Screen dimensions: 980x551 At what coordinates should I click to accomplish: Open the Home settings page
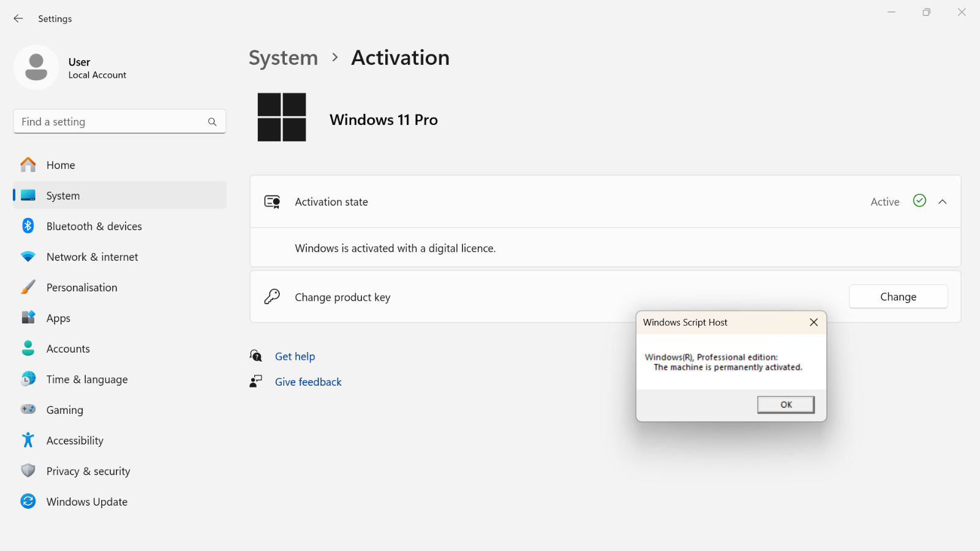tap(119, 165)
